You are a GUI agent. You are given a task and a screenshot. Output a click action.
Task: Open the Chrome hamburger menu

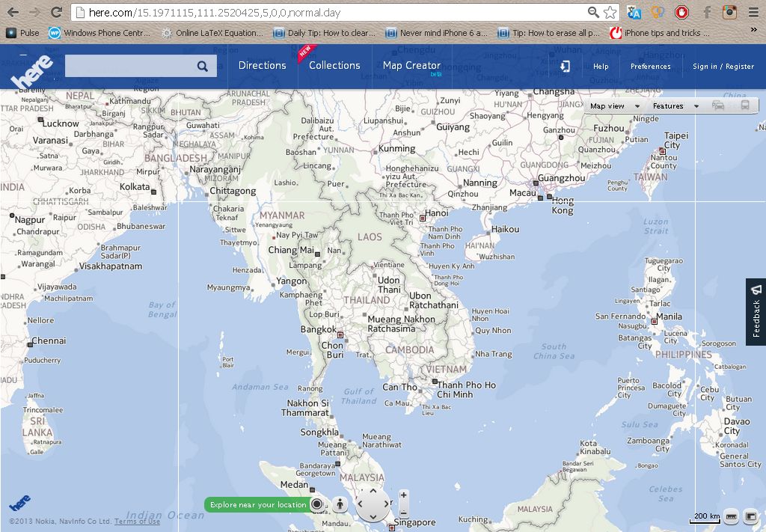tap(754, 12)
